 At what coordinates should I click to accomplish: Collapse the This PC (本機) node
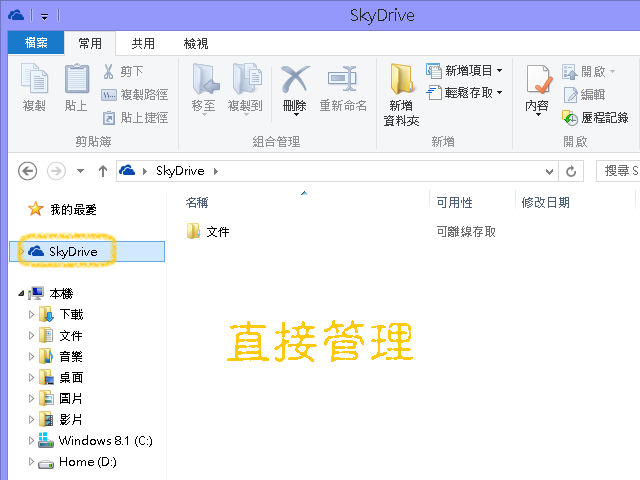(21, 293)
